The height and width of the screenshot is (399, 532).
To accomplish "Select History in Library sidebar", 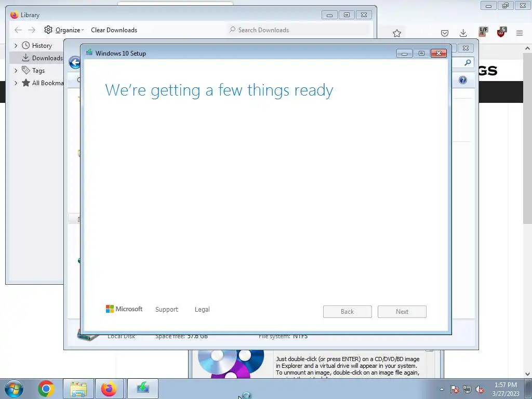I will (42, 46).
